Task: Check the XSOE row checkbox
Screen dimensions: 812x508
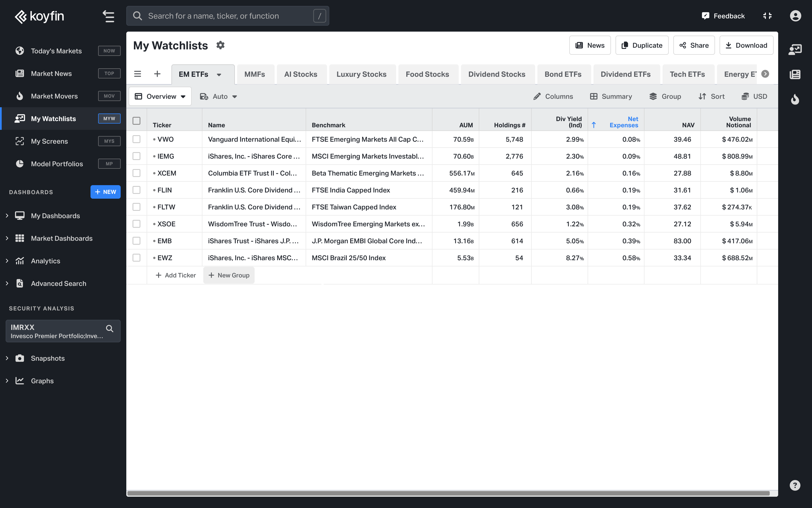Action: tap(136, 224)
